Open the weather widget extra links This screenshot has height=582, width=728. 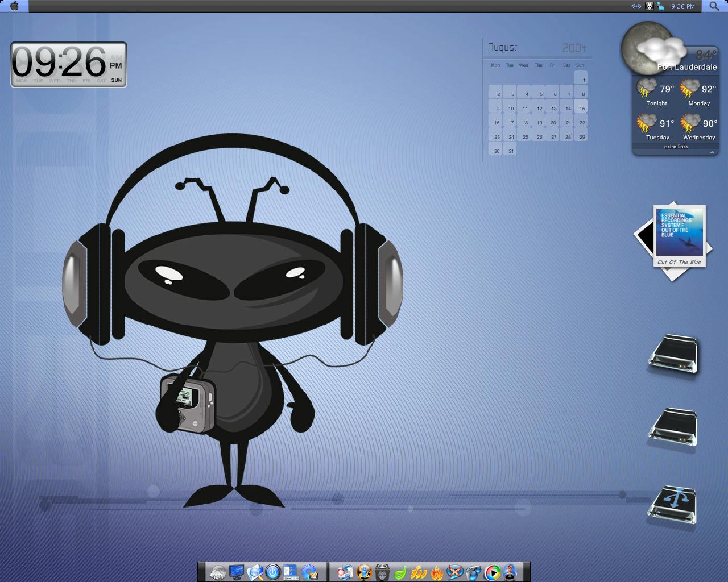pyautogui.click(x=676, y=147)
